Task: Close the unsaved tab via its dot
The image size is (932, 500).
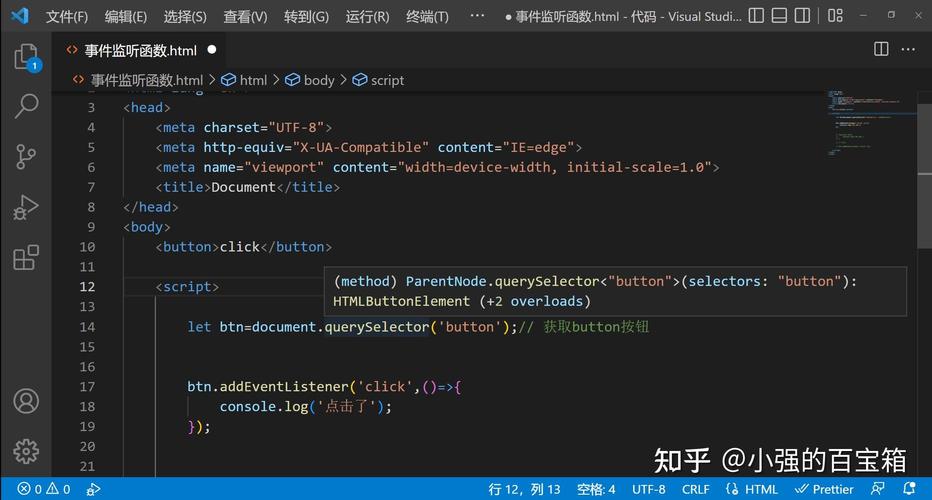Action: coord(212,50)
